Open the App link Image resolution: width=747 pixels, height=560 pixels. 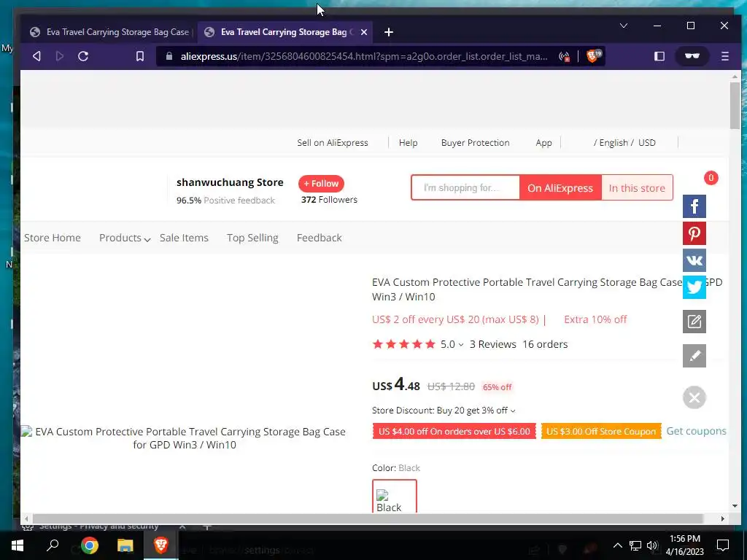pyautogui.click(x=543, y=143)
